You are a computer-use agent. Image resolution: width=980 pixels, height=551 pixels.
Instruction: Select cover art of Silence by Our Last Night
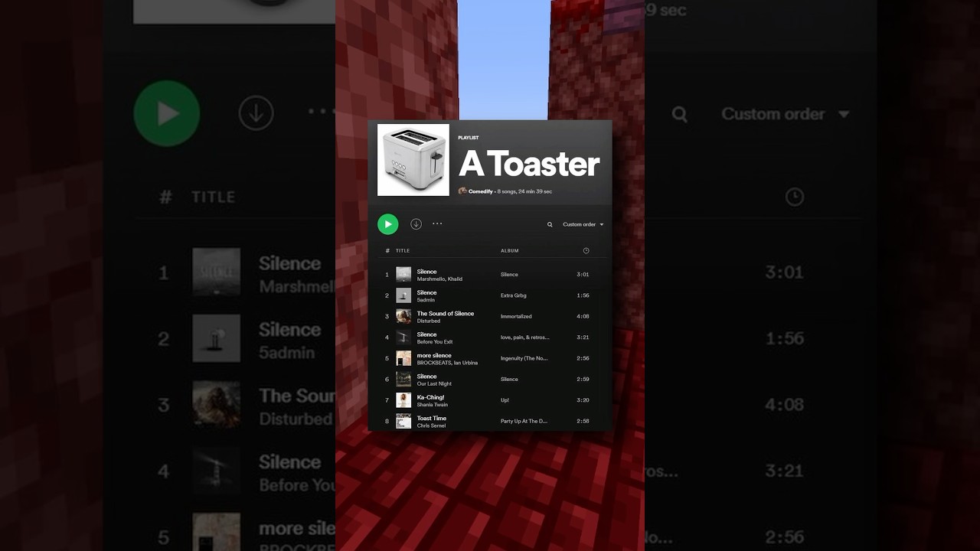(403, 380)
